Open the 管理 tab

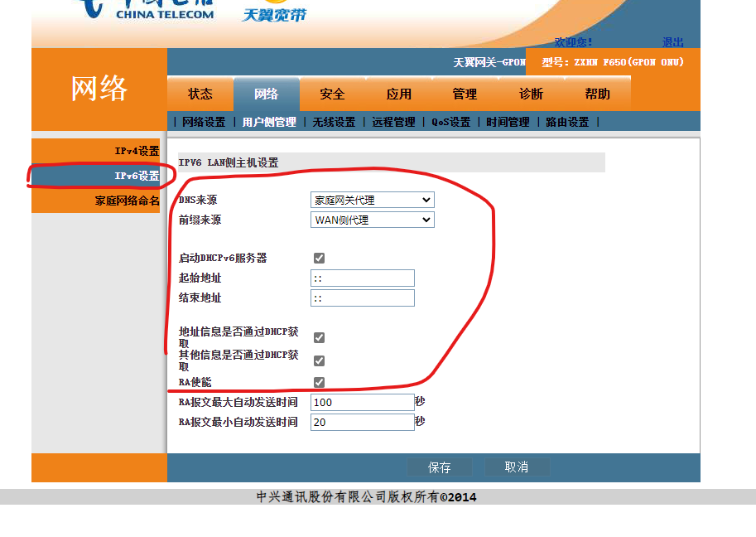point(463,94)
